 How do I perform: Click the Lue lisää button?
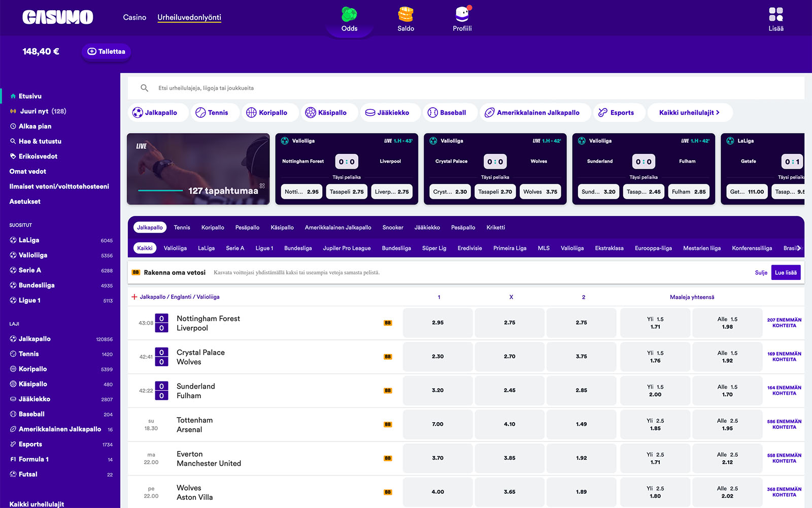pos(785,273)
